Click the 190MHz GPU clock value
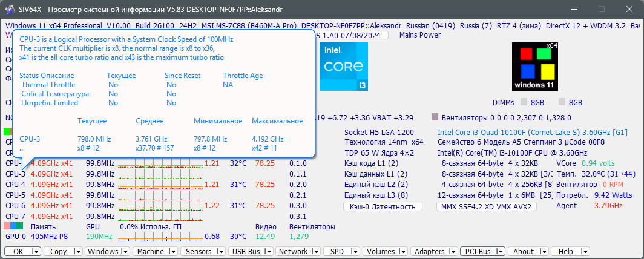Screen dimensions: 644x259 click(x=99, y=237)
